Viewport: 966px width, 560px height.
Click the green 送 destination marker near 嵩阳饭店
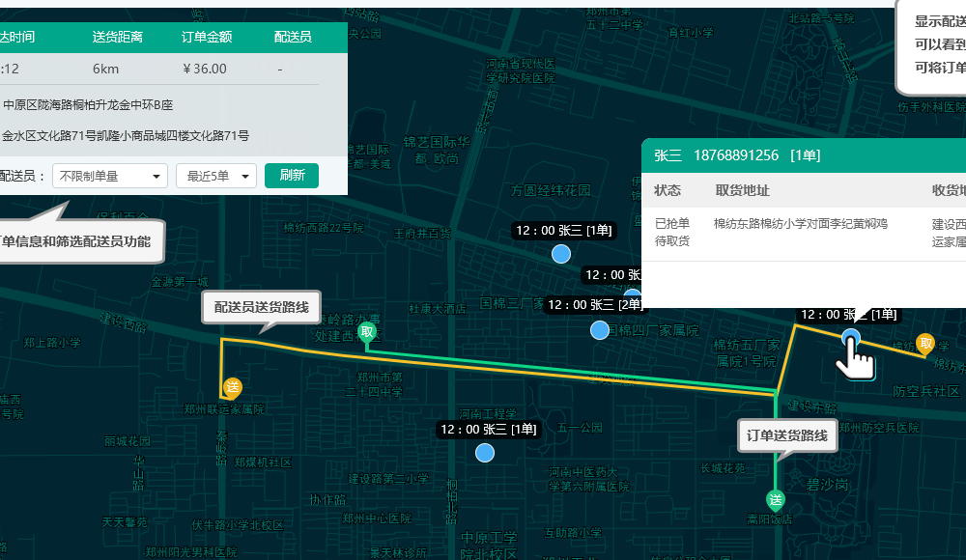(775, 499)
